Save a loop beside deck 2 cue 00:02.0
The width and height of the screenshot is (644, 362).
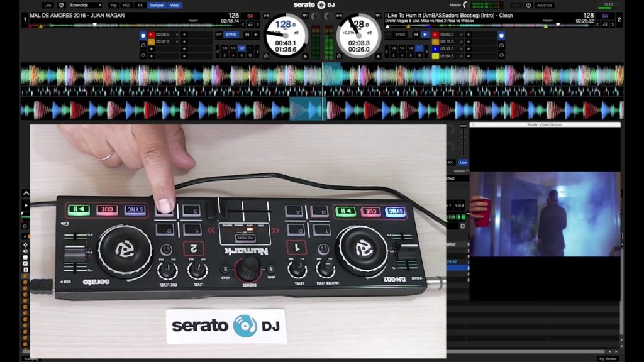[468, 35]
